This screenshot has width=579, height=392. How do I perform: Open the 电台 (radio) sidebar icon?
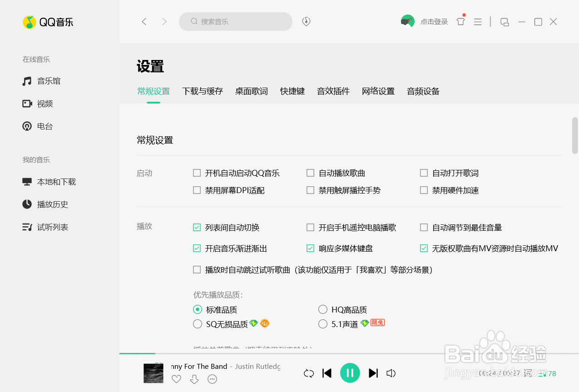tap(44, 126)
